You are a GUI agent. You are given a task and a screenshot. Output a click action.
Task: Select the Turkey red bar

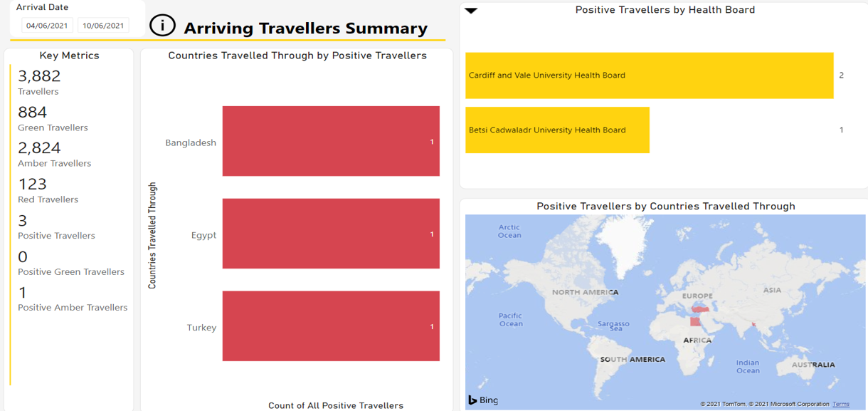330,326
